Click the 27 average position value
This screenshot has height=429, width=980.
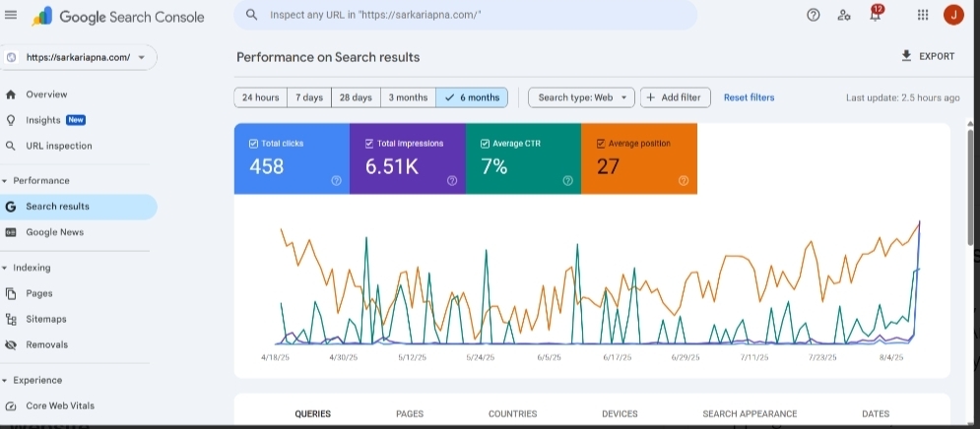(608, 166)
